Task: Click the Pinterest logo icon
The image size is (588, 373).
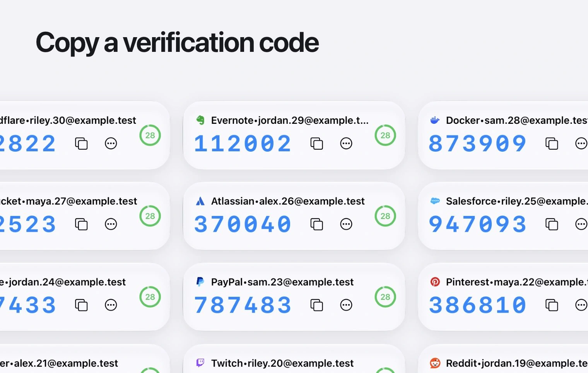Action: [x=435, y=282]
